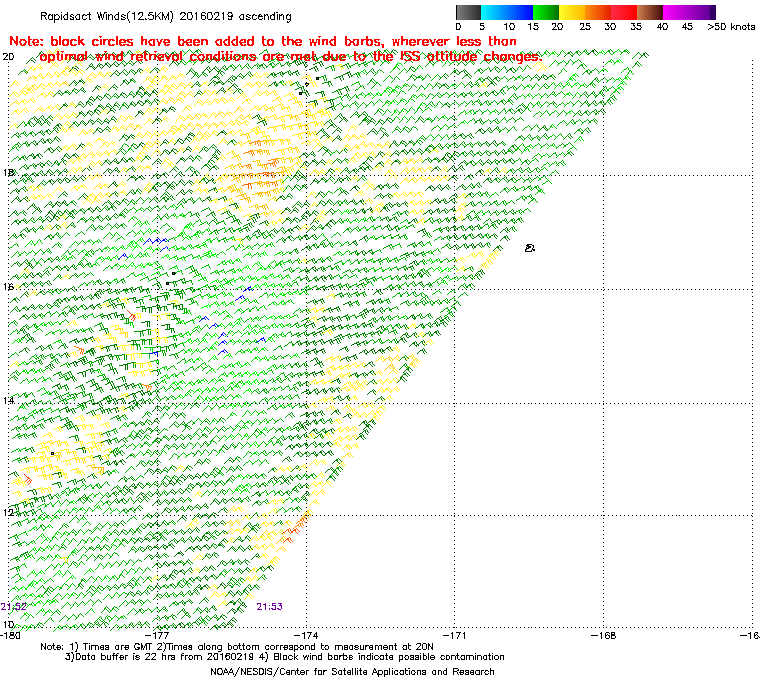Image resolution: width=760 pixels, height=688 pixels.
Task: Pick the green 15-20 knots color scale segment
Action: point(546,12)
